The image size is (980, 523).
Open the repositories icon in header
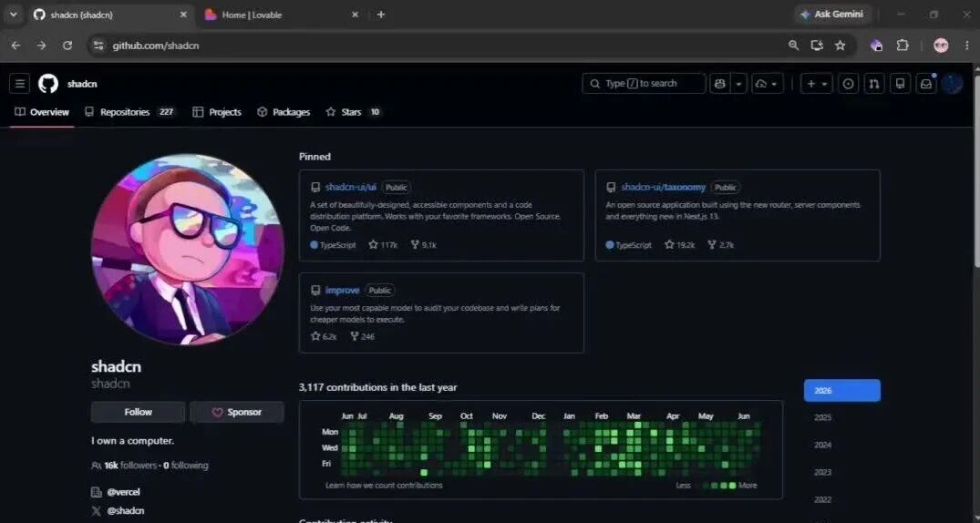(900, 84)
